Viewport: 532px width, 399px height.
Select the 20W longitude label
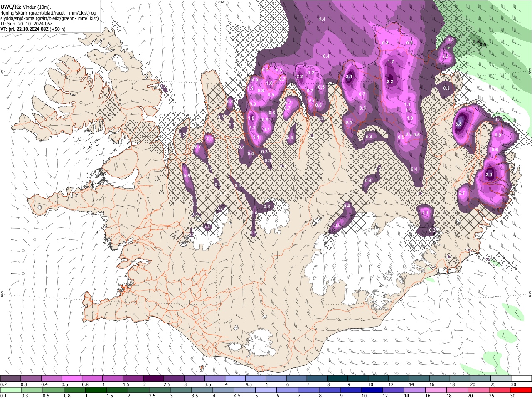(x=221, y=2)
